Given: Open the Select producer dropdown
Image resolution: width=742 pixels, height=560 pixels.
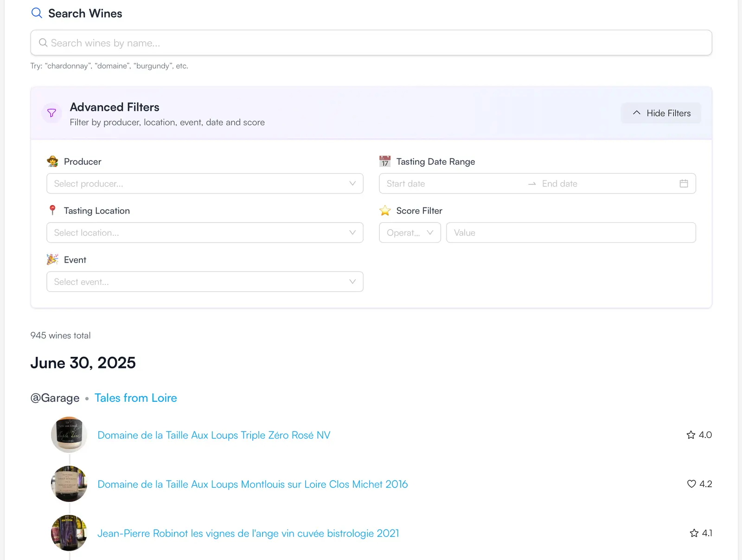Looking at the screenshot, I should 205,184.
